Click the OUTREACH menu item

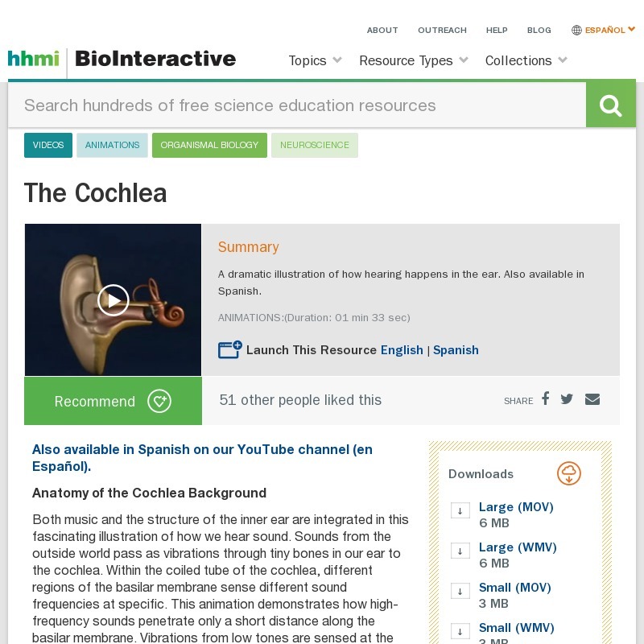click(442, 30)
